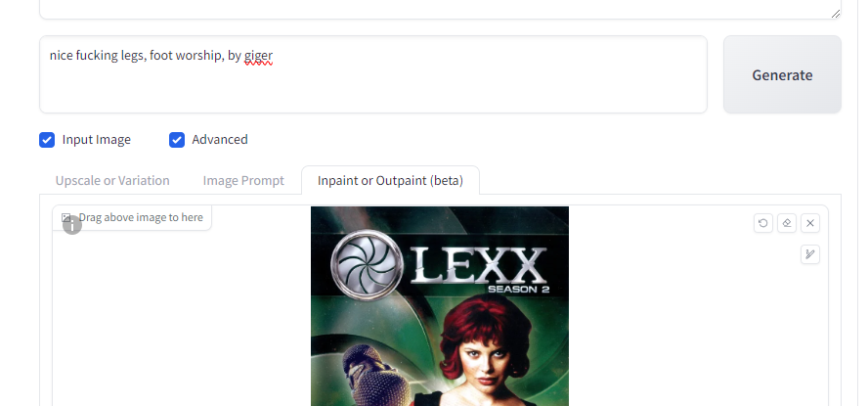This screenshot has width=868, height=406.
Task: Remove the uploaded image with the X icon
Action: click(810, 223)
